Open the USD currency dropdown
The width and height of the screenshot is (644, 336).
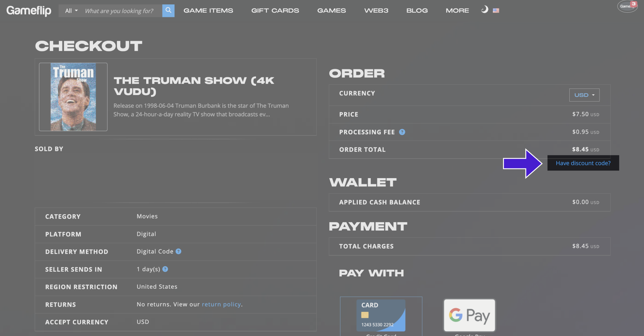click(584, 95)
